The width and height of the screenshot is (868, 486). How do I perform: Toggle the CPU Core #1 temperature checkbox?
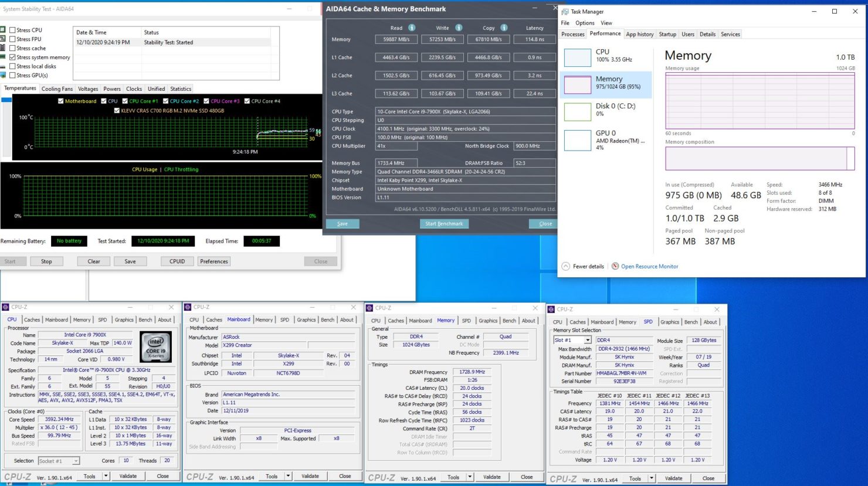coord(126,101)
